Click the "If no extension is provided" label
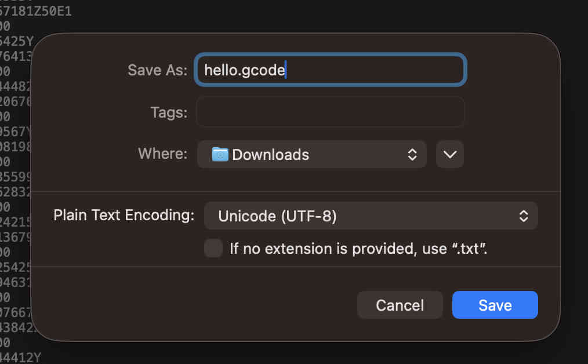 click(358, 249)
